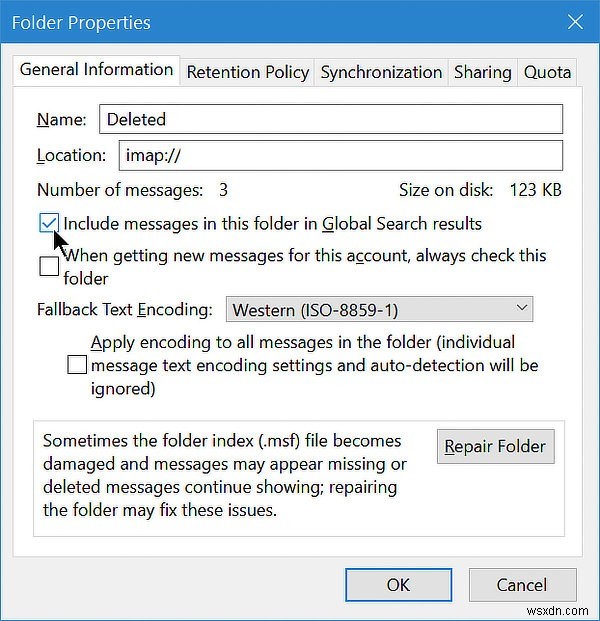Open the Quota tab
This screenshot has width=600, height=621.
(547, 72)
